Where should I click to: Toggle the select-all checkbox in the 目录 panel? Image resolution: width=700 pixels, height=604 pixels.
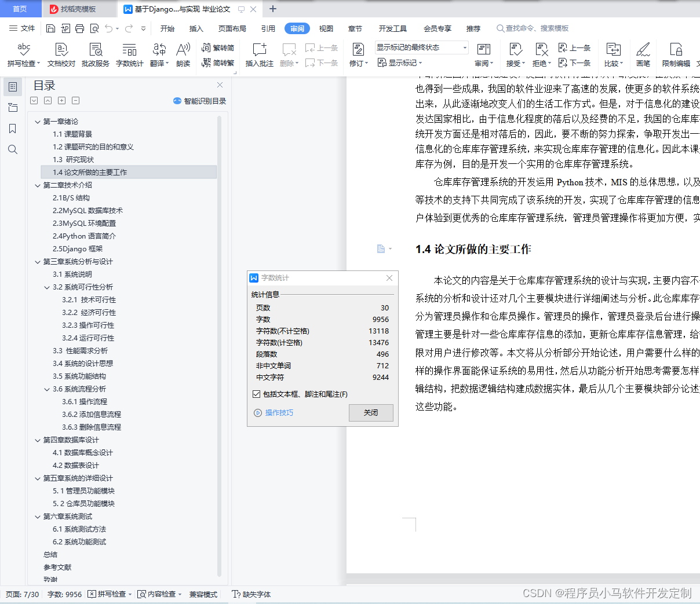pos(34,100)
